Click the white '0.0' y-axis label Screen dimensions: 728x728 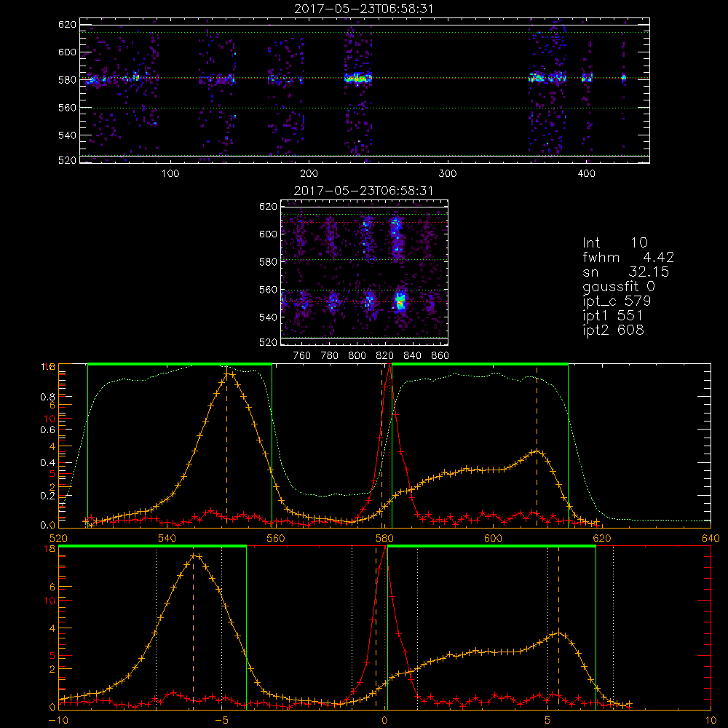click(48, 526)
